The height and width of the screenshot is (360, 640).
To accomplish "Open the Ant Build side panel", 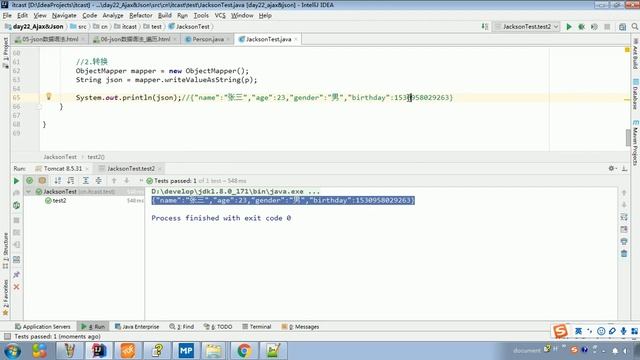I will pyautogui.click(x=636, y=53).
